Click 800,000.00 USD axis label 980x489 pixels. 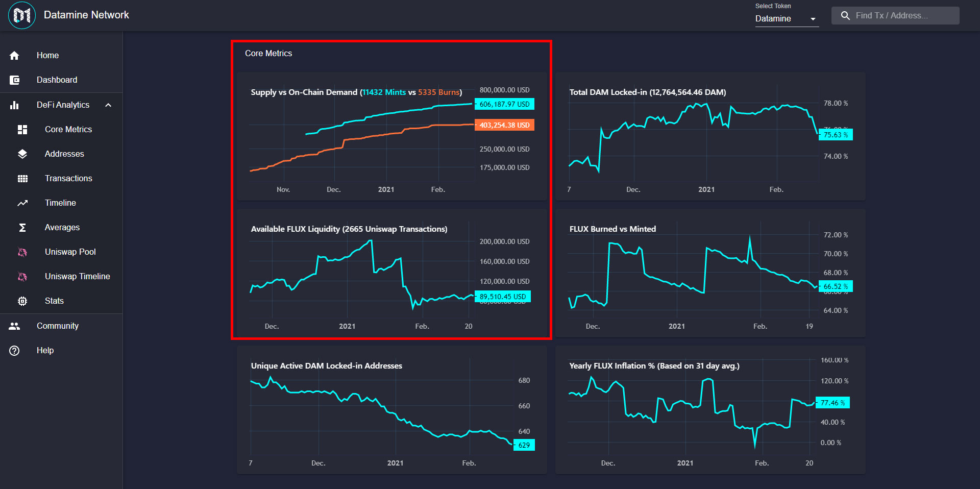coord(504,90)
